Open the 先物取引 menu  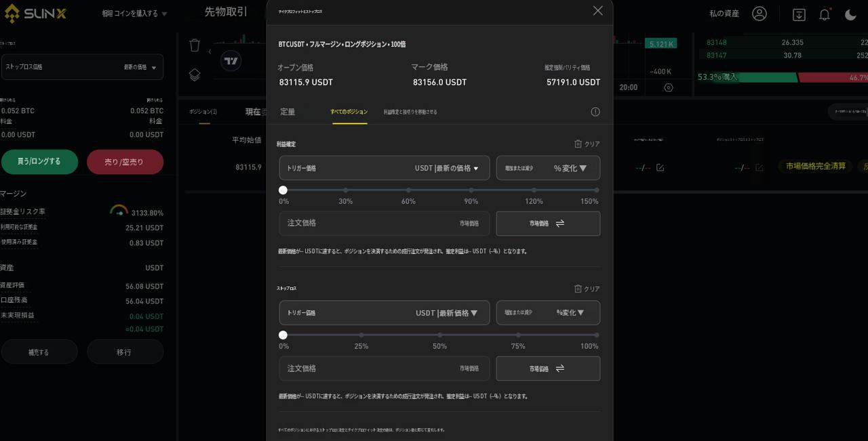point(226,12)
